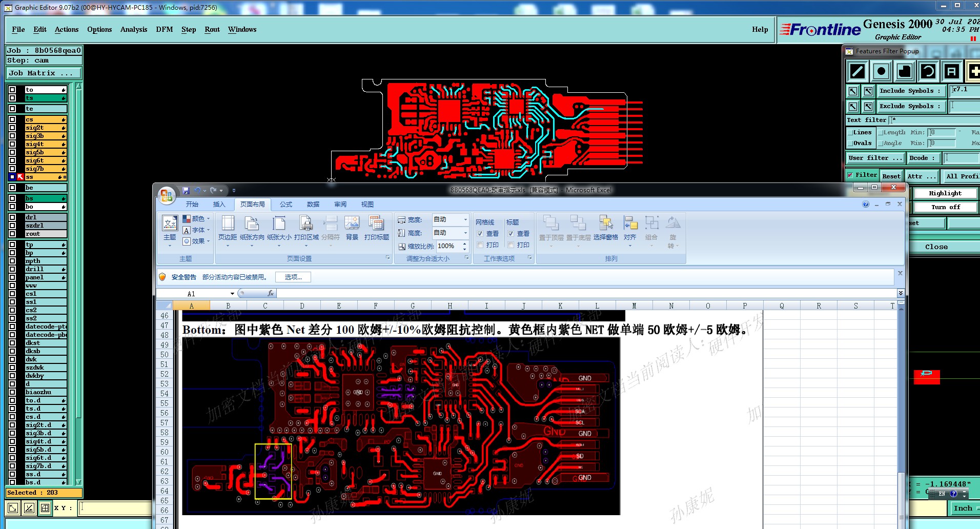Click the pick-symbol arrow icon beside Exclude Symbols
Screen dimensions: 980x529
[x=853, y=107]
